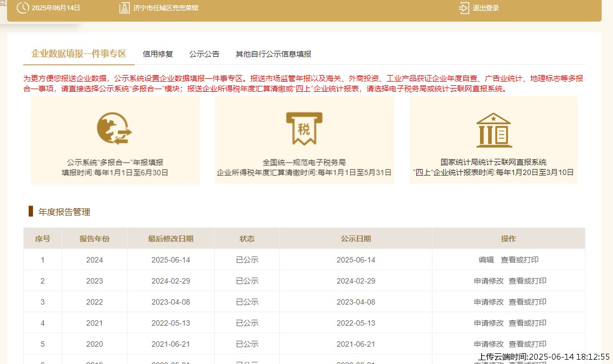Click the enterprise name 济宁市任城区兜兜菜馆
The height and width of the screenshot is (364, 613).
pos(166,8)
